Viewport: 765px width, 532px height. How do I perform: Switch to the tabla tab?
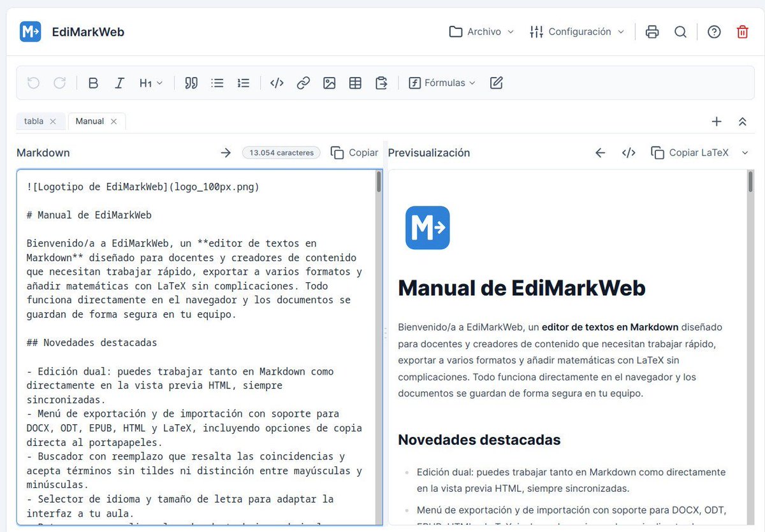[34, 121]
